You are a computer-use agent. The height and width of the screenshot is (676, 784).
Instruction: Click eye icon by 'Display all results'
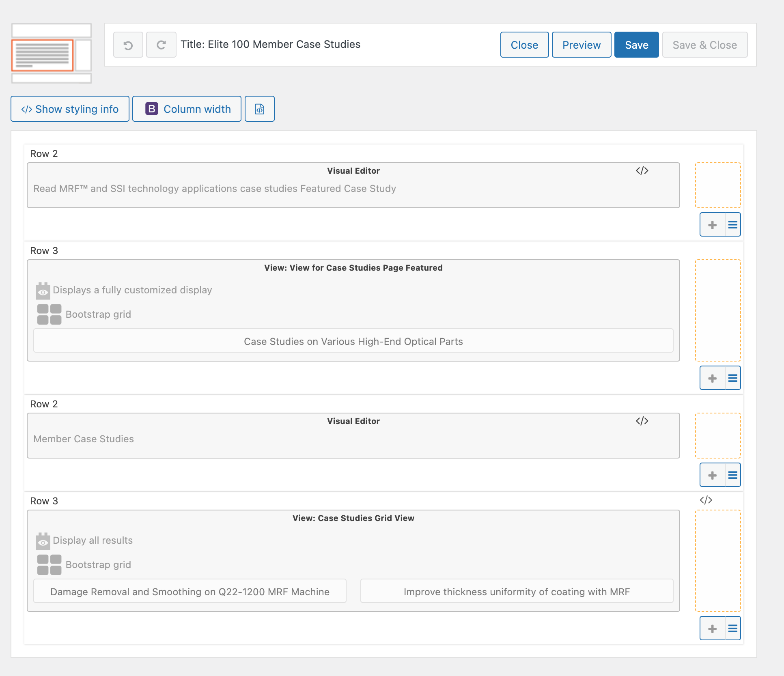(x=43, y=541)
